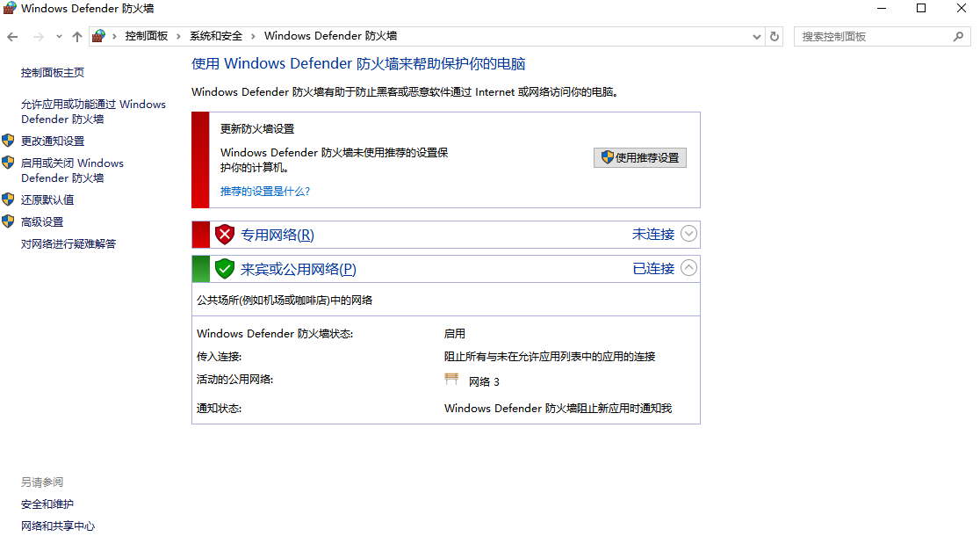The image size is (980, 551).
Task: Open 网络和共享中心 link
Action: (57, 526)
